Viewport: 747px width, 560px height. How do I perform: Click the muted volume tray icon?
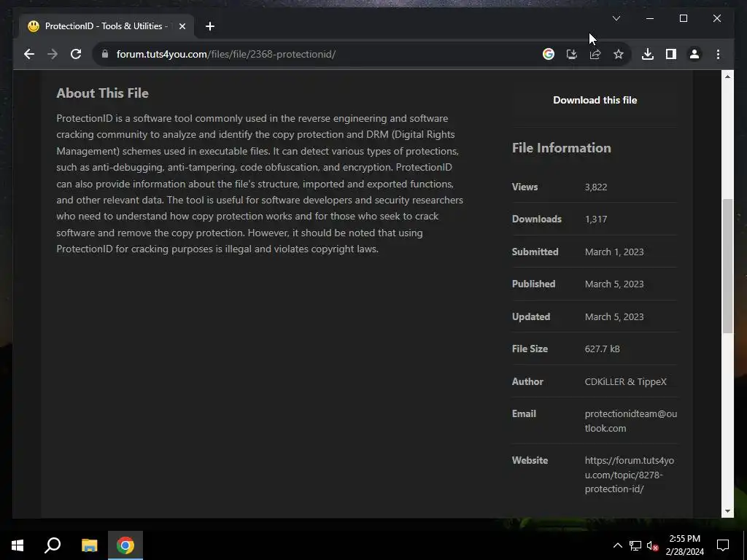pos(652,545)
